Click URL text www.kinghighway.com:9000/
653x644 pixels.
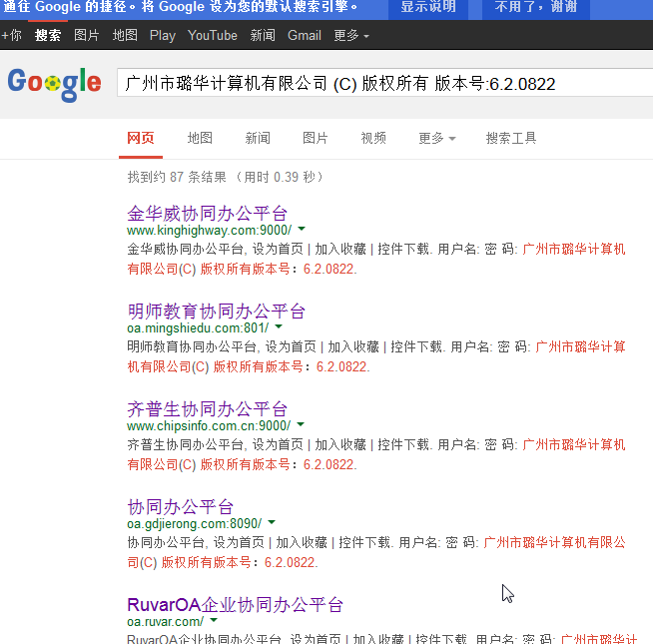(x=209, y=230)
